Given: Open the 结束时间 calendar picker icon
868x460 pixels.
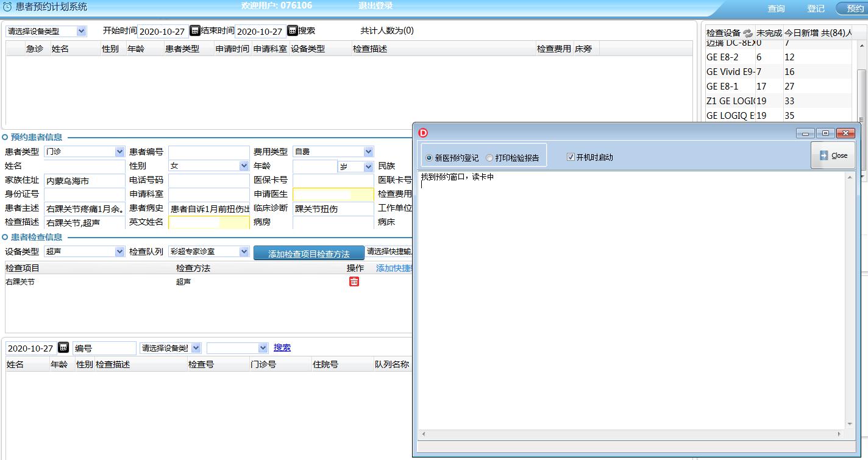Looking at the screenshot, I should tap(292, 30).
